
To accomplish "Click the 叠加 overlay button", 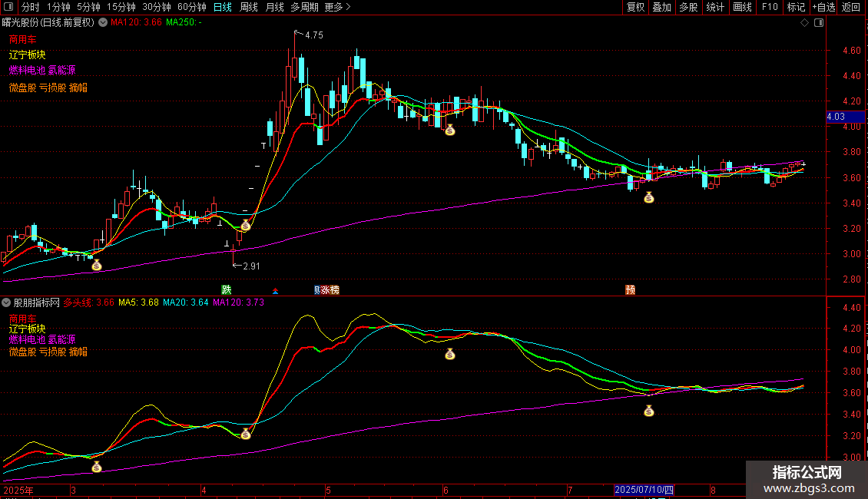I will click(661, 7).
